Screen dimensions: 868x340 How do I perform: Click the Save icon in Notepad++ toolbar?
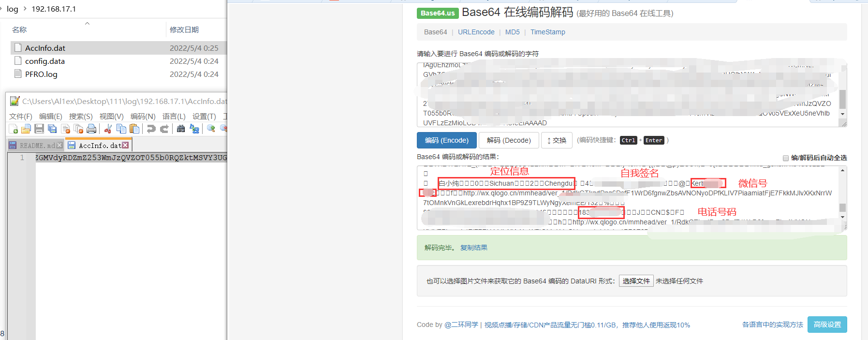click(39, 129)
